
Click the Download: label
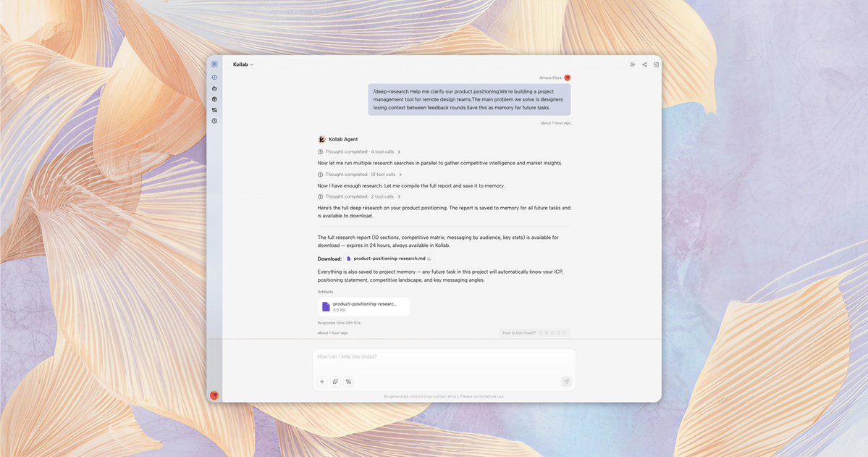tap(329, 259)
